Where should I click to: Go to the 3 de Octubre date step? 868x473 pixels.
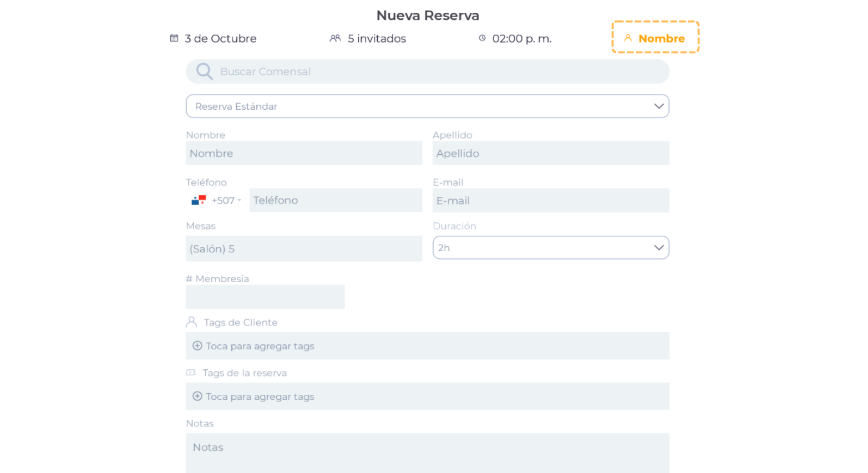(220, 39)
